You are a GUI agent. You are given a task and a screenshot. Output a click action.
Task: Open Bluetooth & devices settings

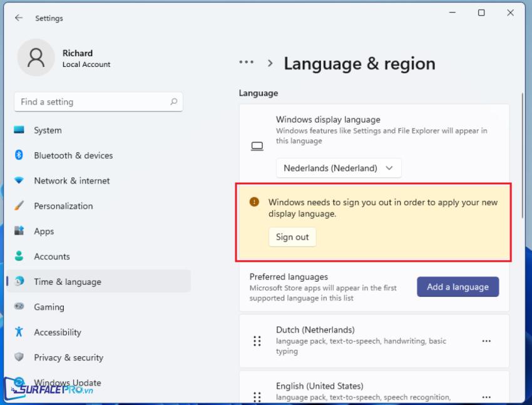click(x=98, y=155)
